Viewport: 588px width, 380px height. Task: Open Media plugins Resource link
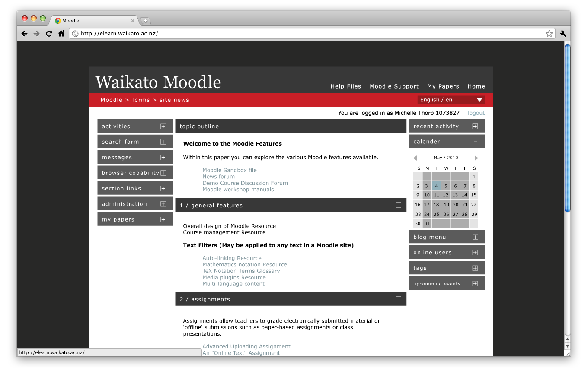[234, 278]
